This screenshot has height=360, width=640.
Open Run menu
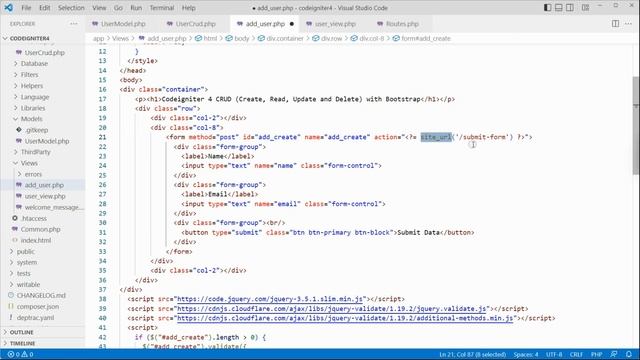[x=136, y=8]
